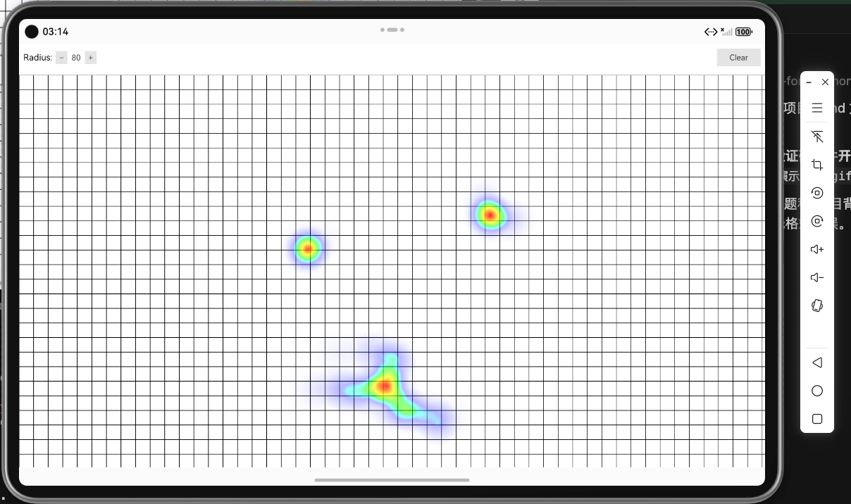Tap the circle Home navigation icon
The height and width of the screenshot is (504, 851).
pyautogui.click(x=817, y=391)
